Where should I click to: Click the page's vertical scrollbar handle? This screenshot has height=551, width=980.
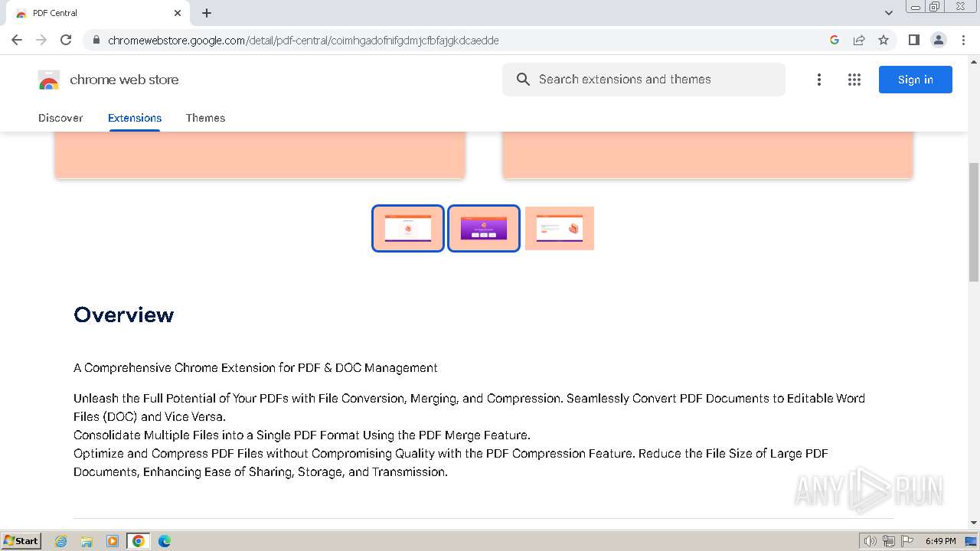click(974, 222)
